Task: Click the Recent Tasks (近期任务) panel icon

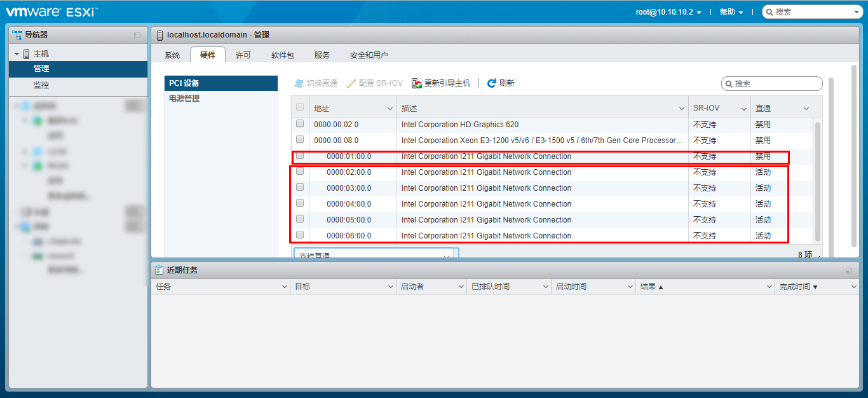Action: point(159,270)
